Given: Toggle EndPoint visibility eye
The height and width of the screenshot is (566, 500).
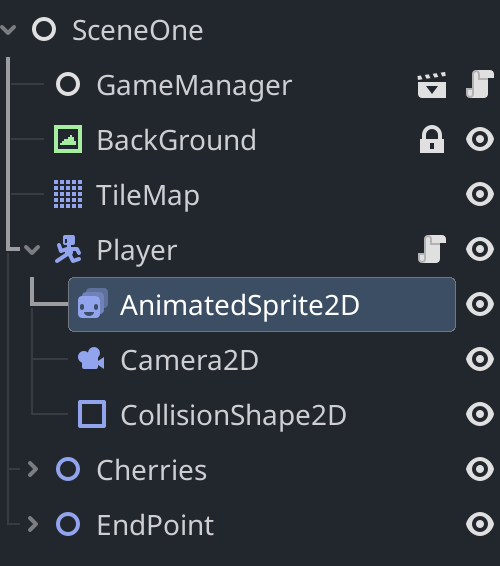Looking at the screenshot, I should coord(480,524).
